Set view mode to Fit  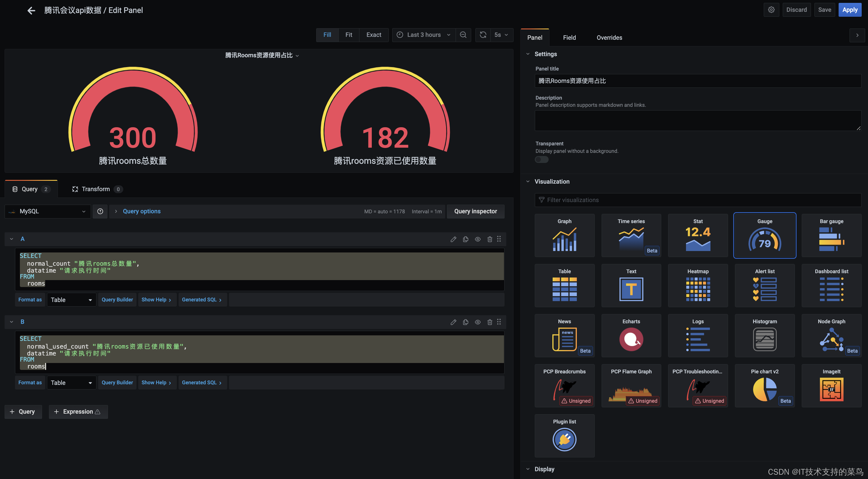[348, 35]
